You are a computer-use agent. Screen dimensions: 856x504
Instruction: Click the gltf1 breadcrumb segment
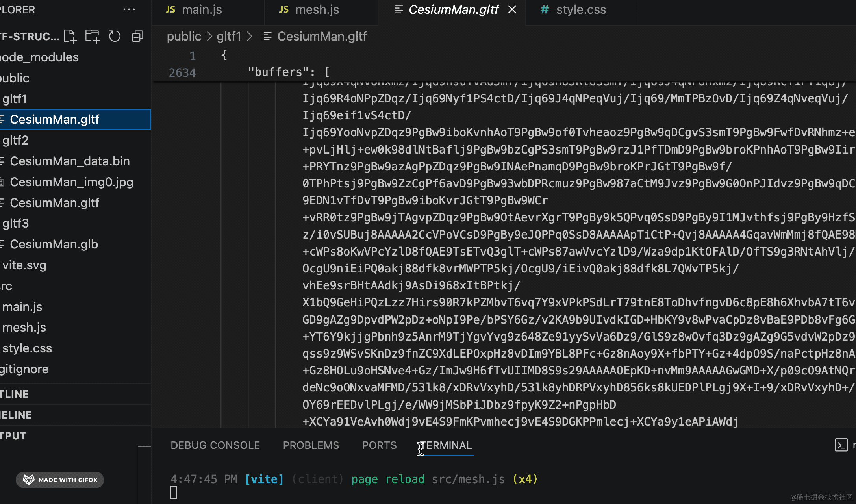pyautogui.click(x=229, y=36)
